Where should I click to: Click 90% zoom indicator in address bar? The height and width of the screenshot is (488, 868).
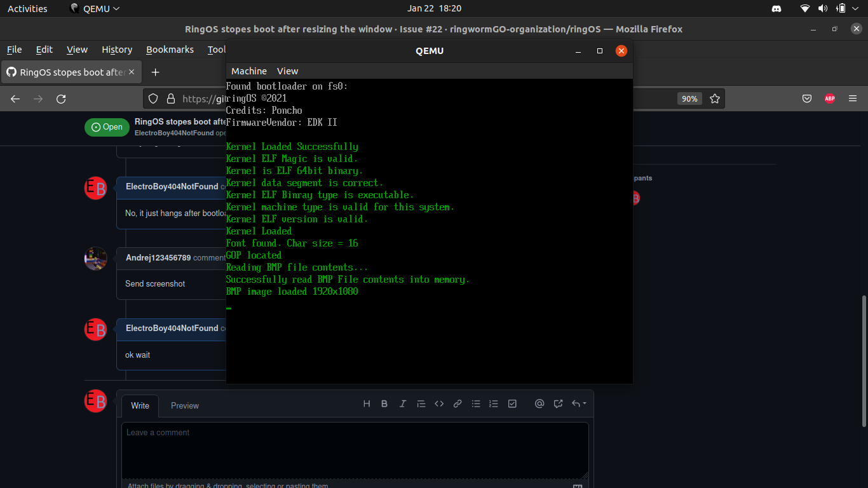click(689, 98)
